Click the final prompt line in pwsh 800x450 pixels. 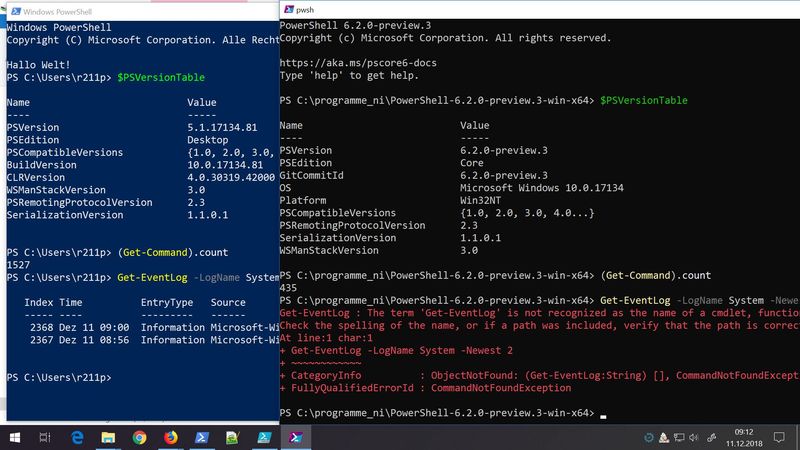pos(443,413)
